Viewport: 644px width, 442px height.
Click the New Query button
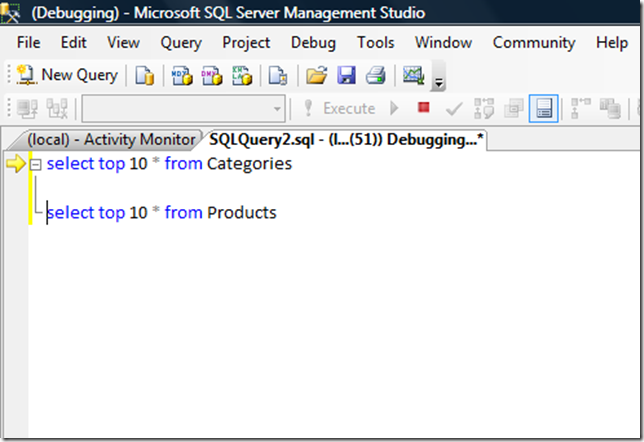click(67, 75)
